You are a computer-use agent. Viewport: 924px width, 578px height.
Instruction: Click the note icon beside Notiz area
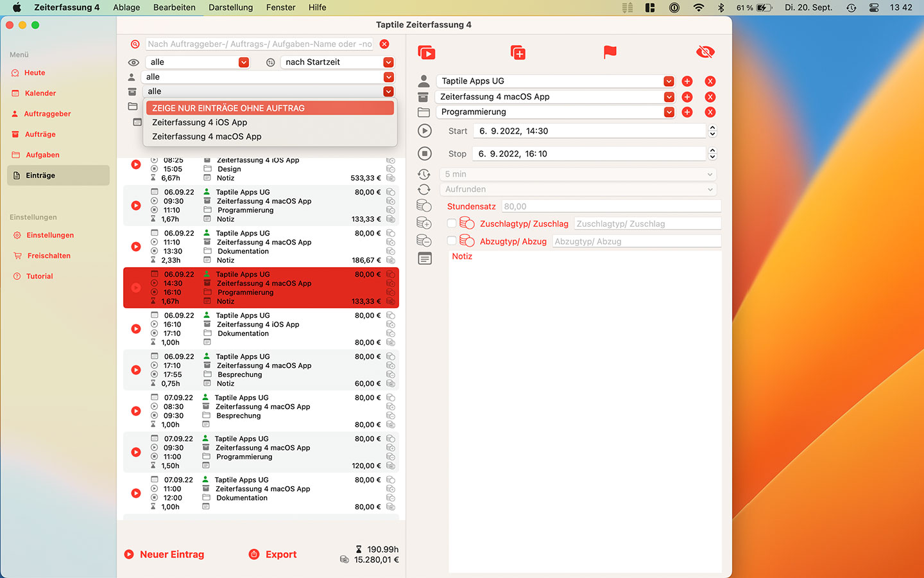pyautogui.click(x=425, y=258)
